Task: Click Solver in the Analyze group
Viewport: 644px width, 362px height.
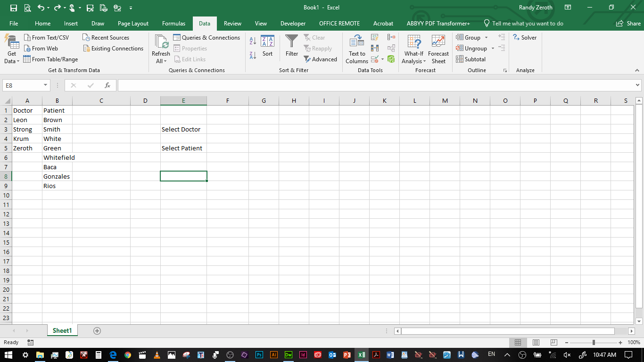Action: 525,37
